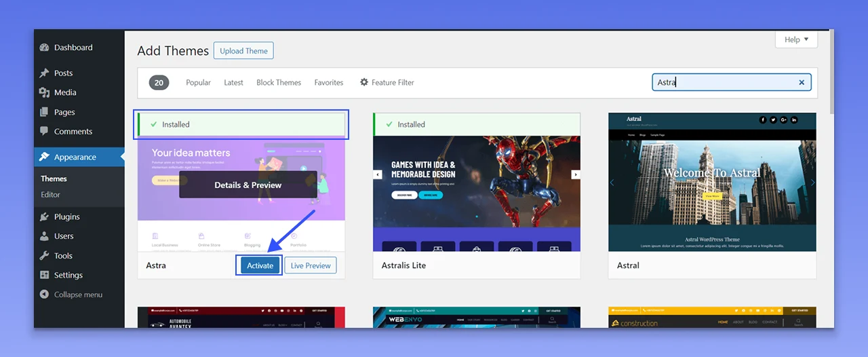868x357 pixels.
Task: Collapse the sidebar via Collapse menu
Action: (79, 295)
